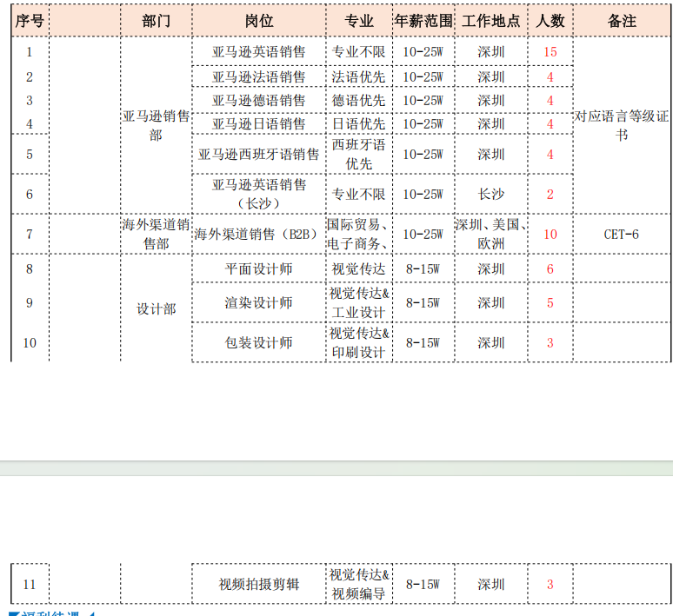Select the 亚马逊法语销售 position cell
This screenshot has width=673, height=616.
(259, 76)
